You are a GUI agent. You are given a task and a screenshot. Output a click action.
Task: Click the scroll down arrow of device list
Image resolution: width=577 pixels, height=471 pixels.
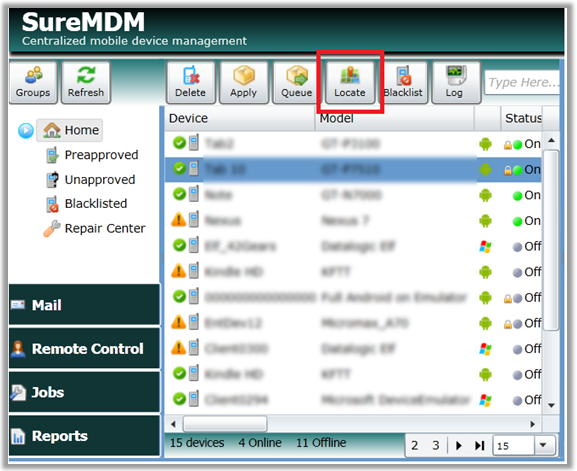(551, 406)
